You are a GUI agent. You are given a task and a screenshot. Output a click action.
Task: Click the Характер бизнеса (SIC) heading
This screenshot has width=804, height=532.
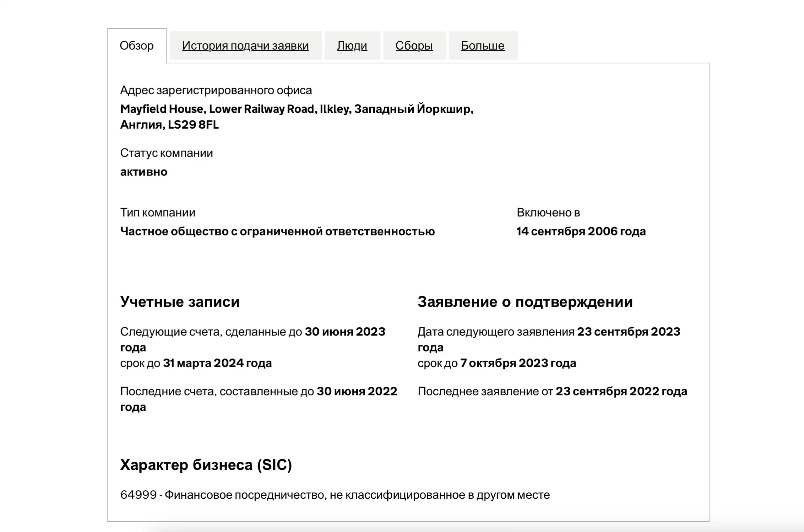pos(206,465)
